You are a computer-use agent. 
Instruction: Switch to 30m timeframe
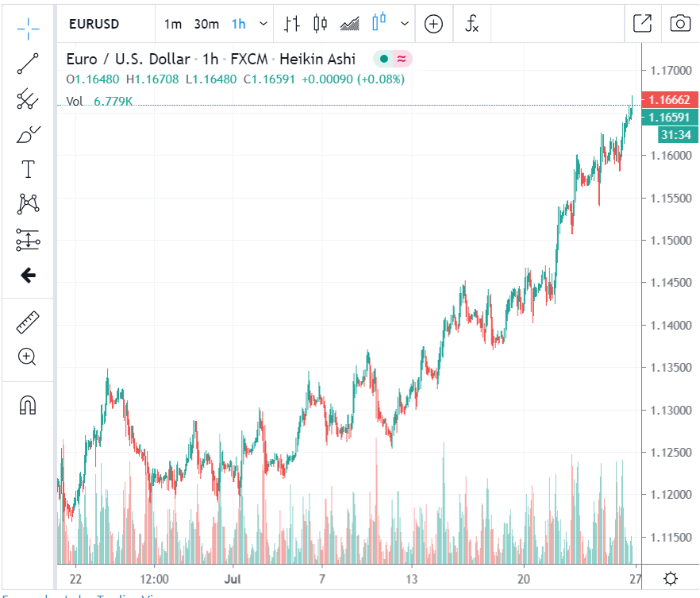pos(206,24)
